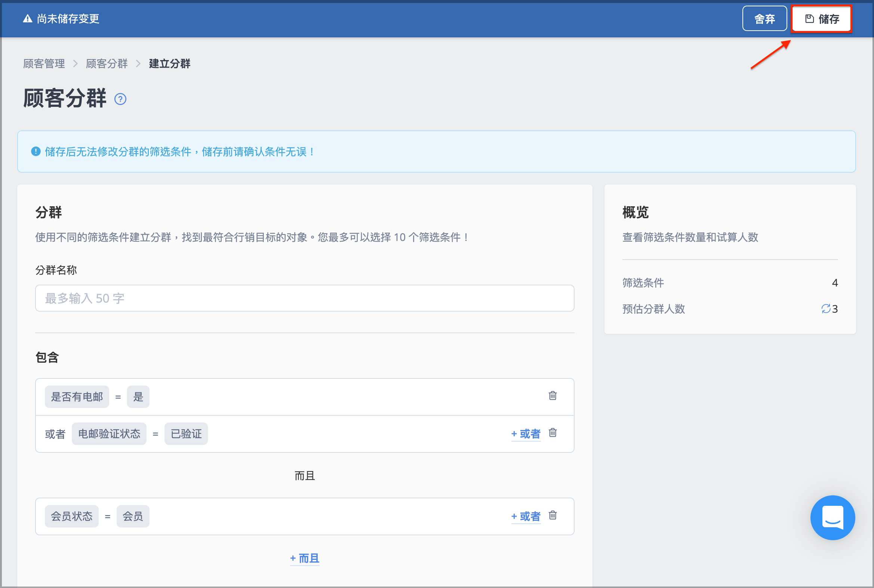Go to 顾客分群 breadcrumb link
This screenshot has width=874, height=588.
click(107, 64)
